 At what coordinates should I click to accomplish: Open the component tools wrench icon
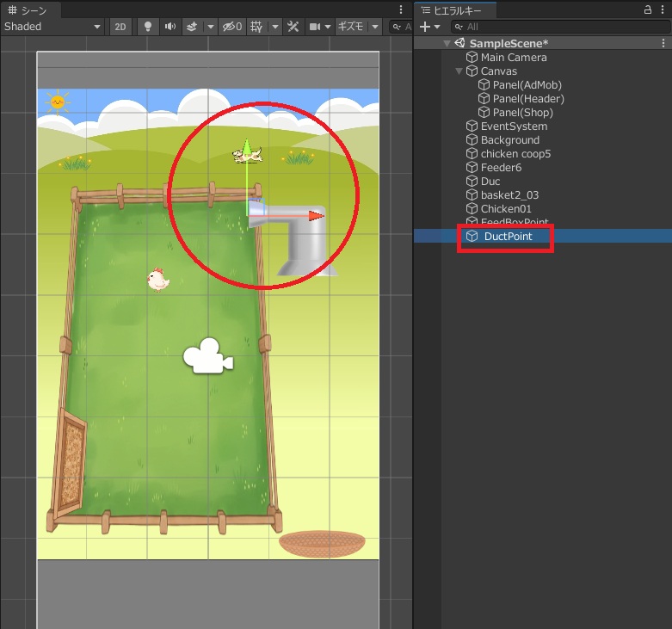(x=293, y=27)
